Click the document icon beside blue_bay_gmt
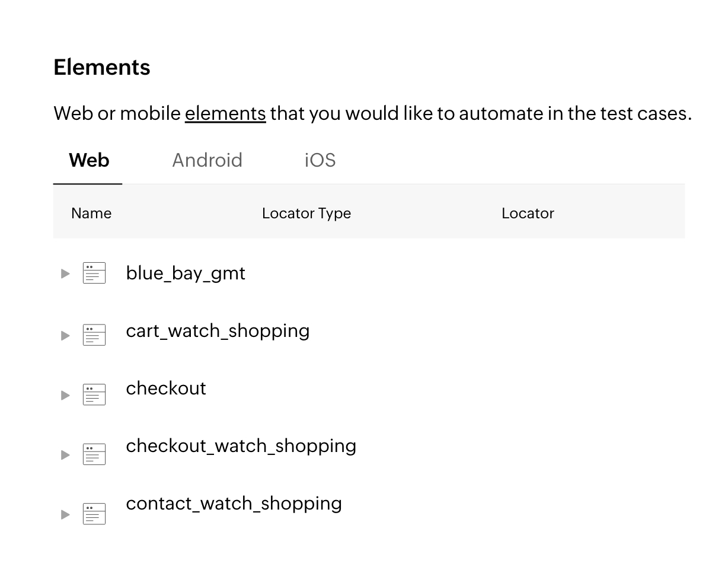The width and height of the screenshot is (728, 576). click(94, 273)
